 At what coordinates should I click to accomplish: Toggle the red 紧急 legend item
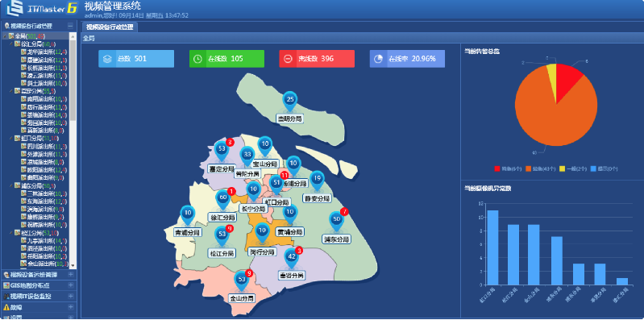coord(508,168)
